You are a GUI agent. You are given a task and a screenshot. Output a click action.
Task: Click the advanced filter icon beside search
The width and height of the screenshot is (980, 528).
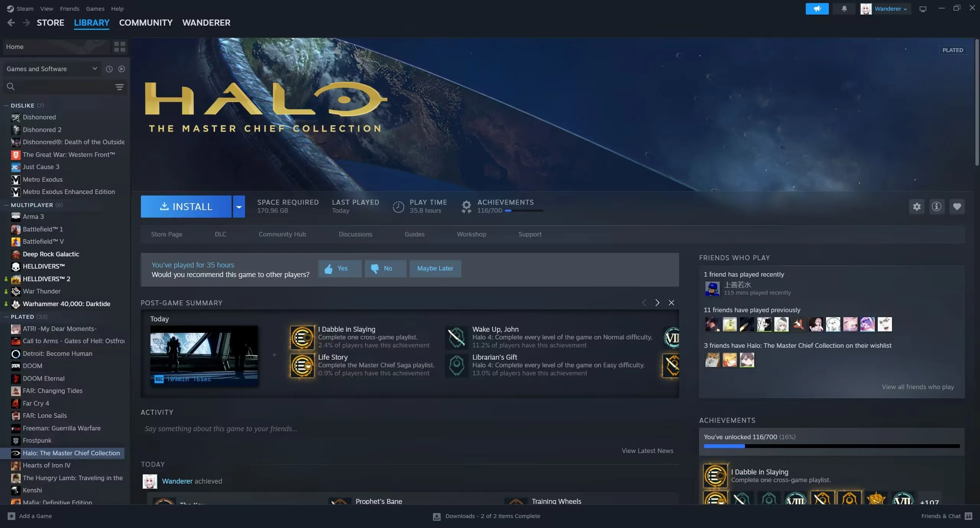click(119, 87)
